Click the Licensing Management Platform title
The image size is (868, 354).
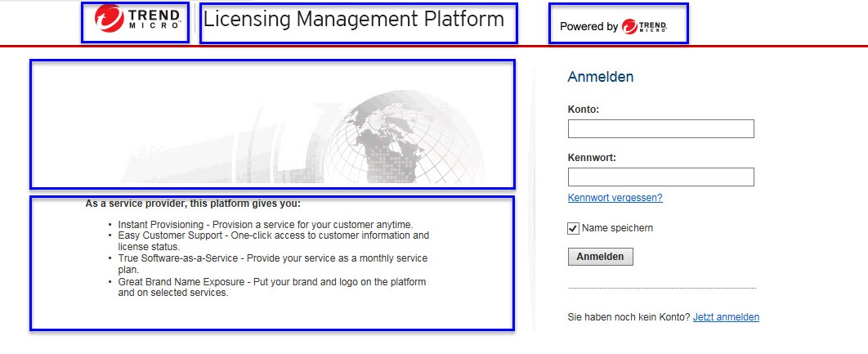[x=354, y=20]
